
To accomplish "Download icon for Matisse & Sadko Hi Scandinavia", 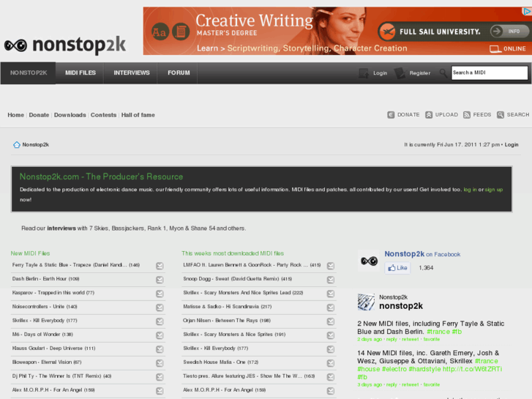I will click(331, 307).
